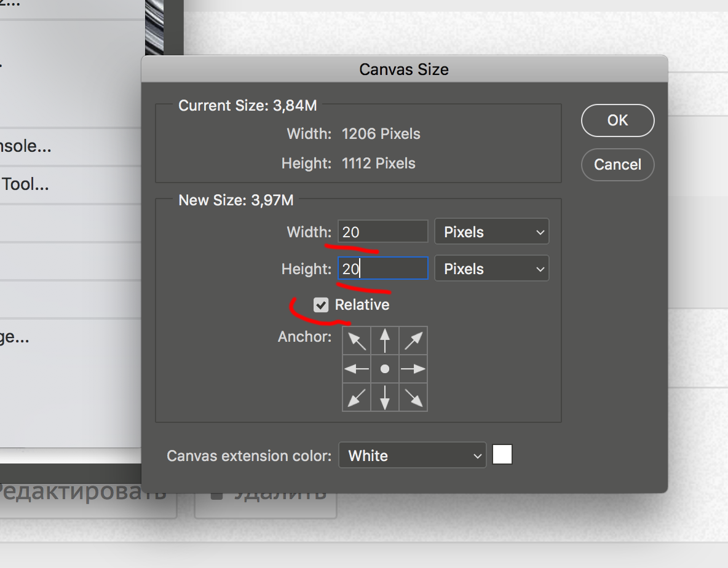Set anchor to middle-left arrow
This screenshot has width=728, height=568.
click(x=357, y=369)
